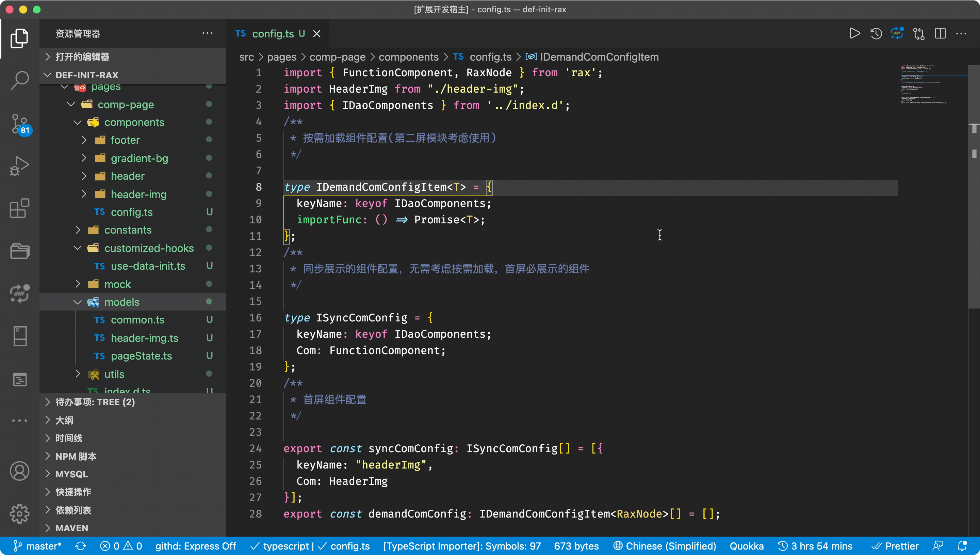
Task: Change Chinese (Simplified) spell language
Action: 664,546
